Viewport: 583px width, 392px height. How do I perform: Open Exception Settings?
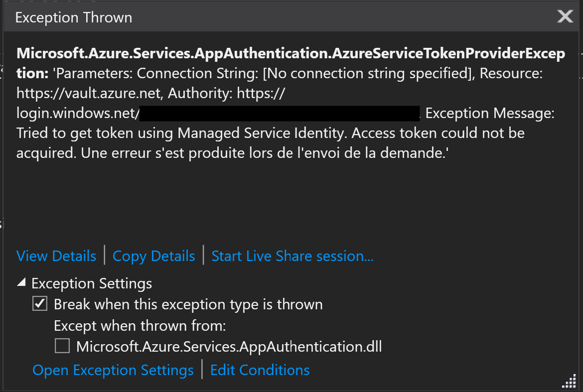point(113,370)
